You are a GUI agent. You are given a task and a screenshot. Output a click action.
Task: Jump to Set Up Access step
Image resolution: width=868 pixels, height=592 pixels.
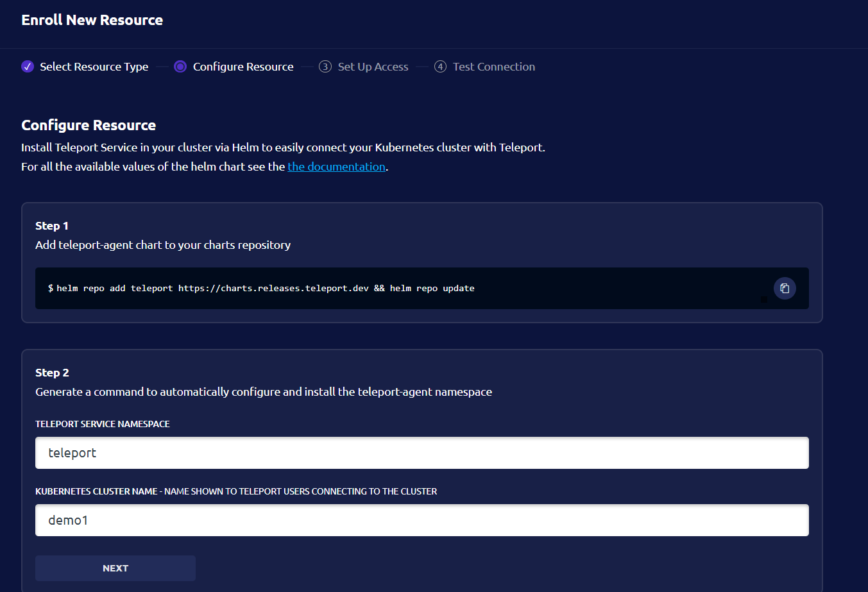click(x=373, y=67)
